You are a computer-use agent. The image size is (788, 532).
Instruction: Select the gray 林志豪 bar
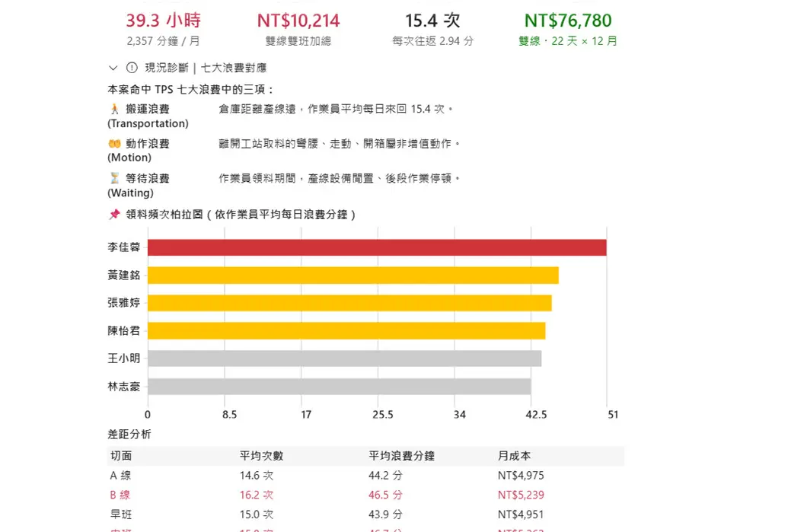pyautogui.click(x=340, y=387)
